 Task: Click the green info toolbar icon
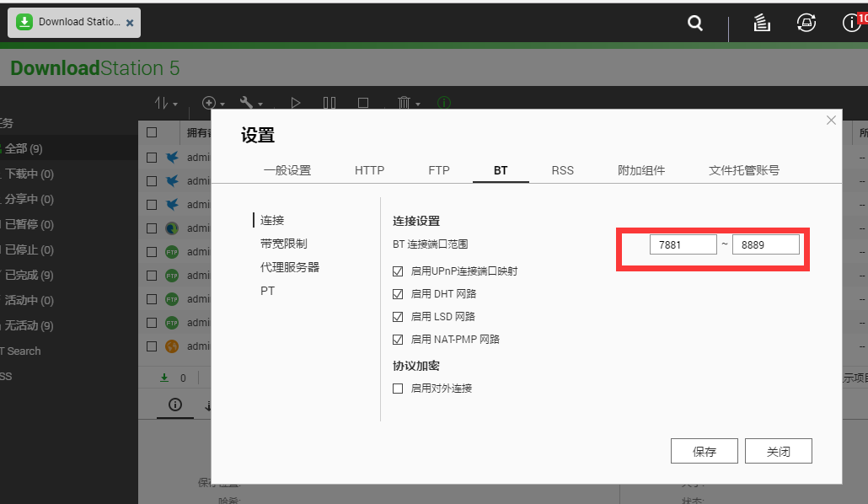(444, 103)
